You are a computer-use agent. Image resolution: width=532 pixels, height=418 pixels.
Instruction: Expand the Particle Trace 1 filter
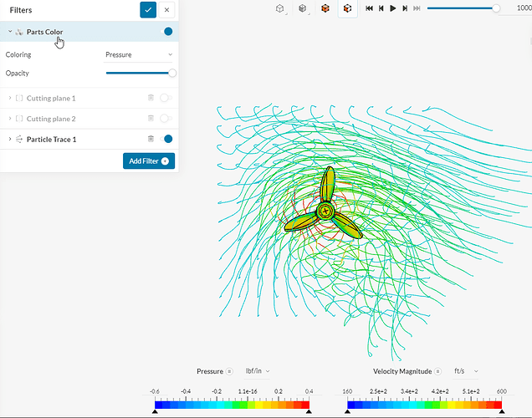(10, 139)
